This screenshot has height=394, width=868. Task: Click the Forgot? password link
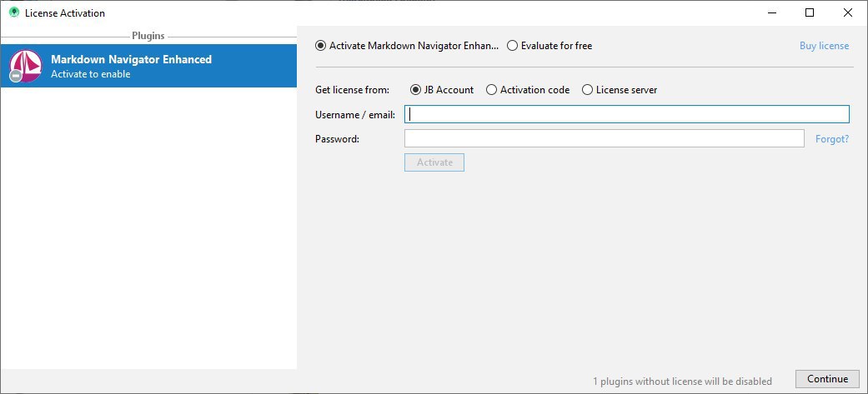pyautogui.click(x=832, y=139)
